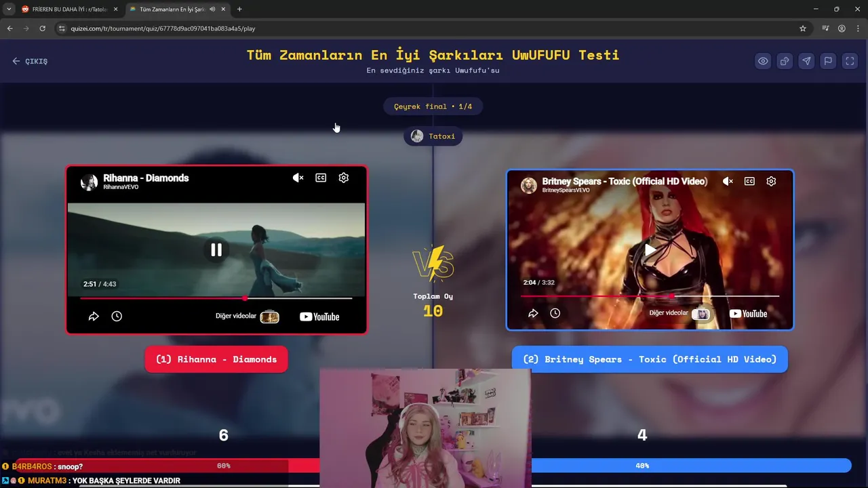Open the browser profile icon

(x=842, y=28)
